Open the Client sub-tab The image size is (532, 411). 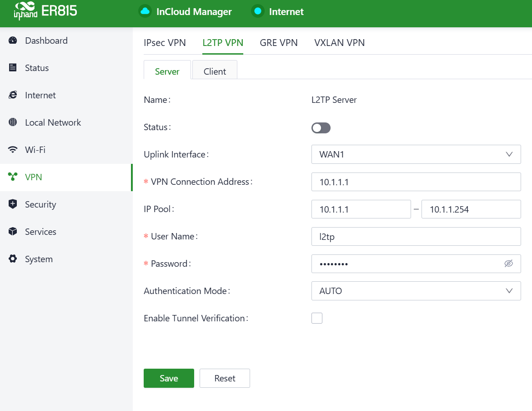point(215,71)
